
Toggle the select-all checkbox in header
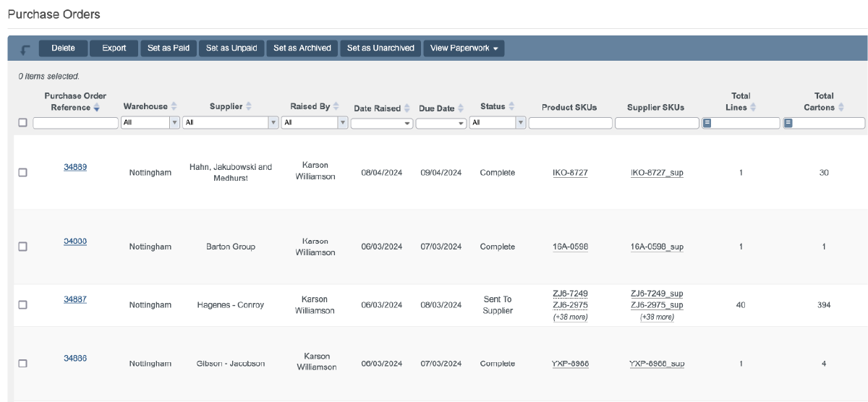(22, 123)
